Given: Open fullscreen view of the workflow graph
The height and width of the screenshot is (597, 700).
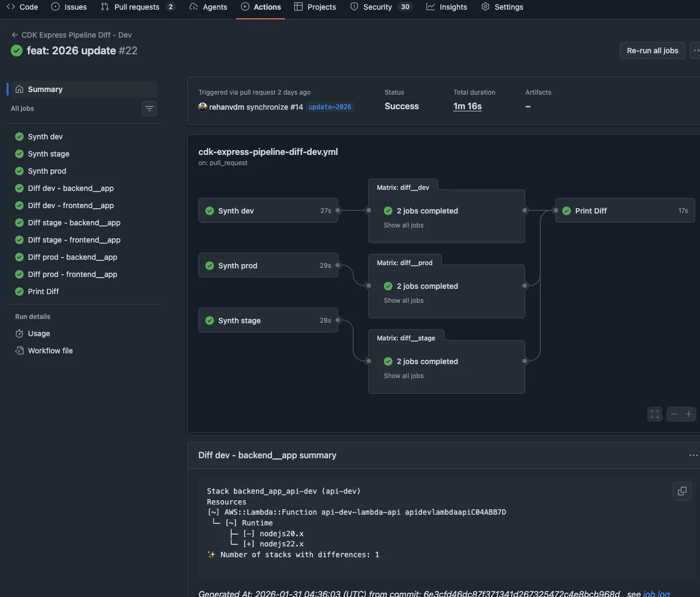Looking at the screenshot, I should click(x=654, y=414).
